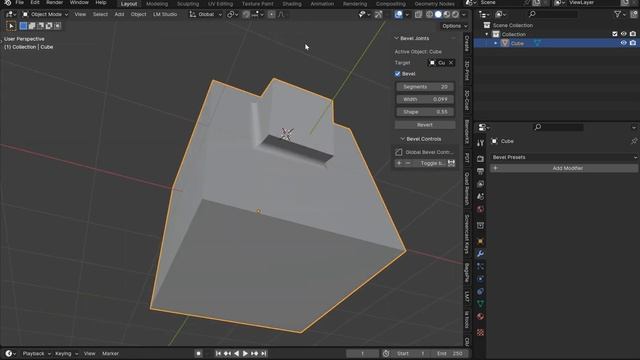Open the LM Studio menu
640x360 pixels.
point(165,14)
